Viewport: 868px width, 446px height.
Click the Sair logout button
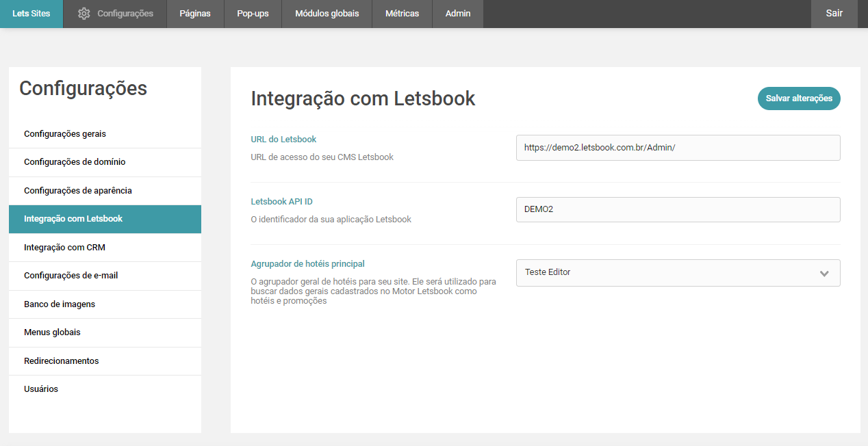pyautogui.click(x=834, y=14)
